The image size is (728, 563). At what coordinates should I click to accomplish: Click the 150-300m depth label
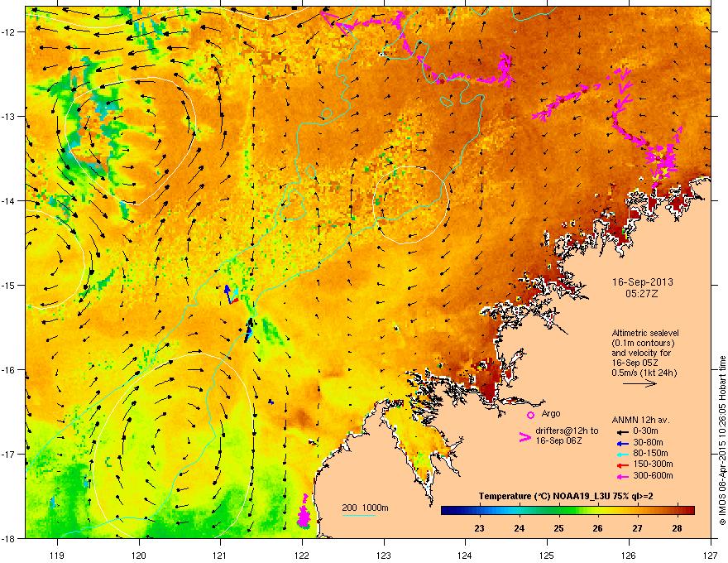[x=653, y=464]
